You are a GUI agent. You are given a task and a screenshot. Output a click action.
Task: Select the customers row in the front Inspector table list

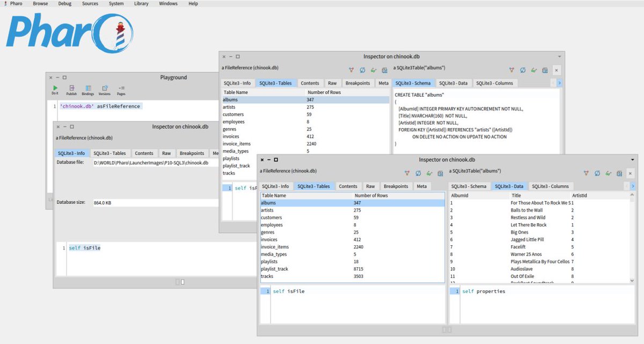(353, 218)
